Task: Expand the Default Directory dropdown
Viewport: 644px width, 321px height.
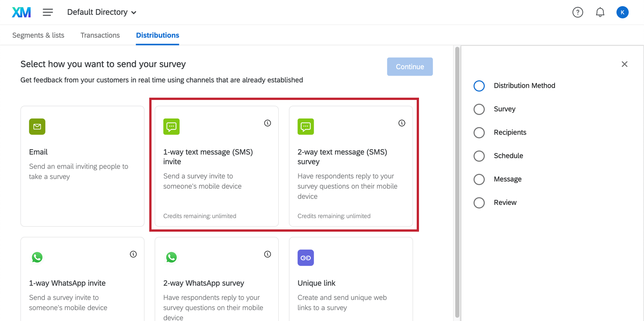Action: coord(102,12)
